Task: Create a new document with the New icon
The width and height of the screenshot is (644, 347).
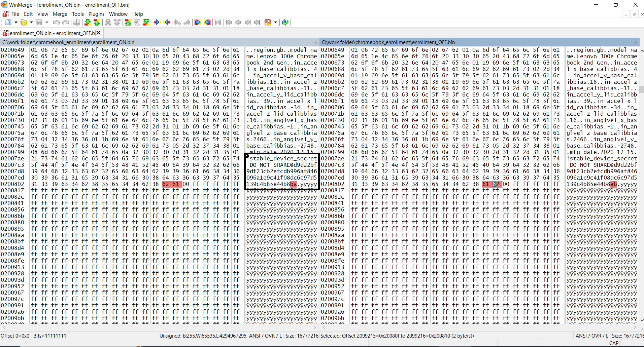Action: click(8, 23)
